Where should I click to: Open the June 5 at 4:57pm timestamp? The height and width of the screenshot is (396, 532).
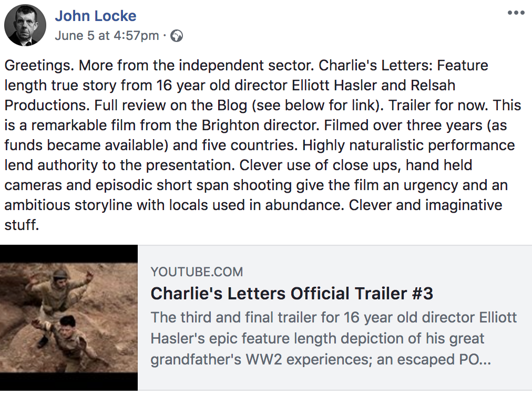(x=107, y=36)
